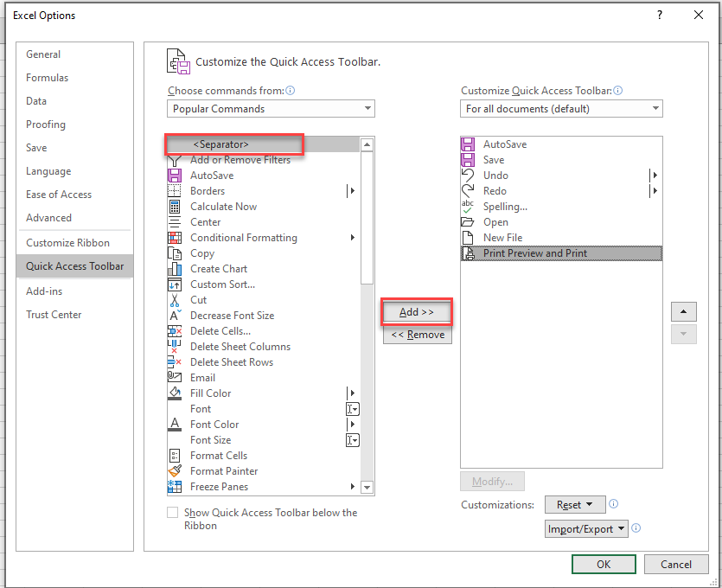
Task: Confirm with the OK button
Action: click(x=604, y=564)
